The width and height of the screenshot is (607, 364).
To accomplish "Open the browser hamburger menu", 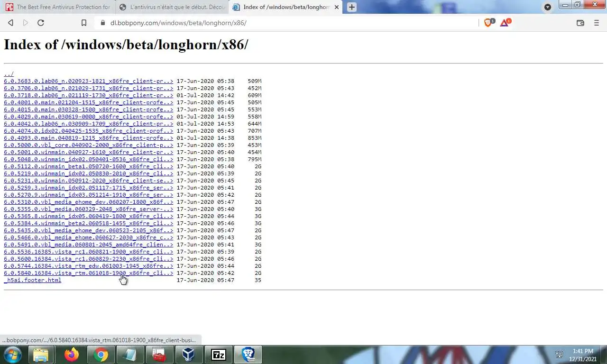I will click(x=597, y=23).
